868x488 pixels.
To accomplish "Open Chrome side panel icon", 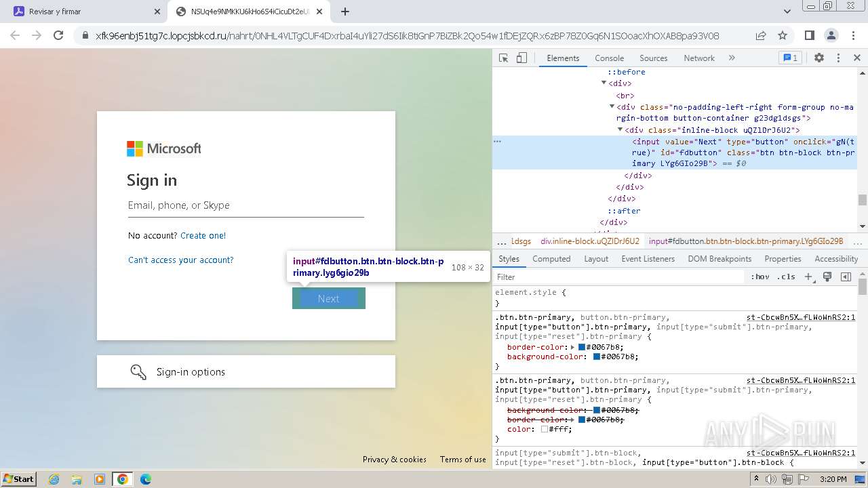I will pyautogui.click(x=810, y=36).
